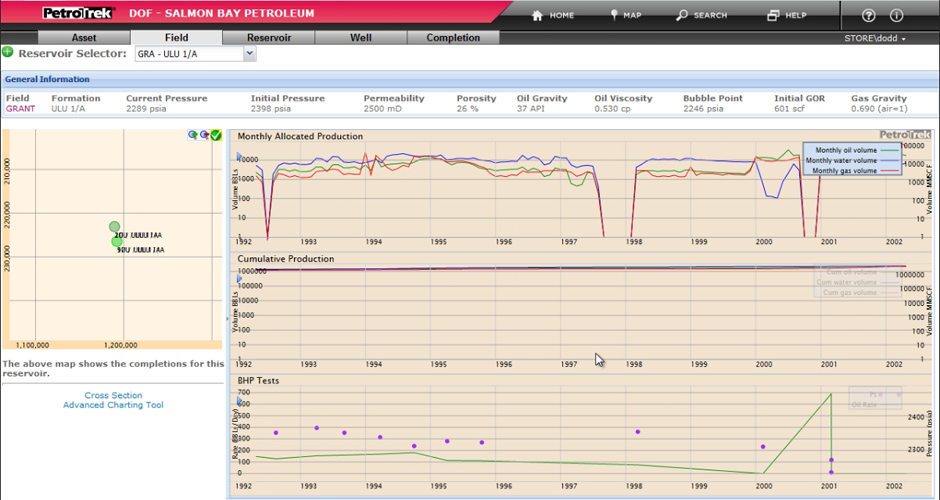Click the second zoom icon on the map

[x=204, y=135]
